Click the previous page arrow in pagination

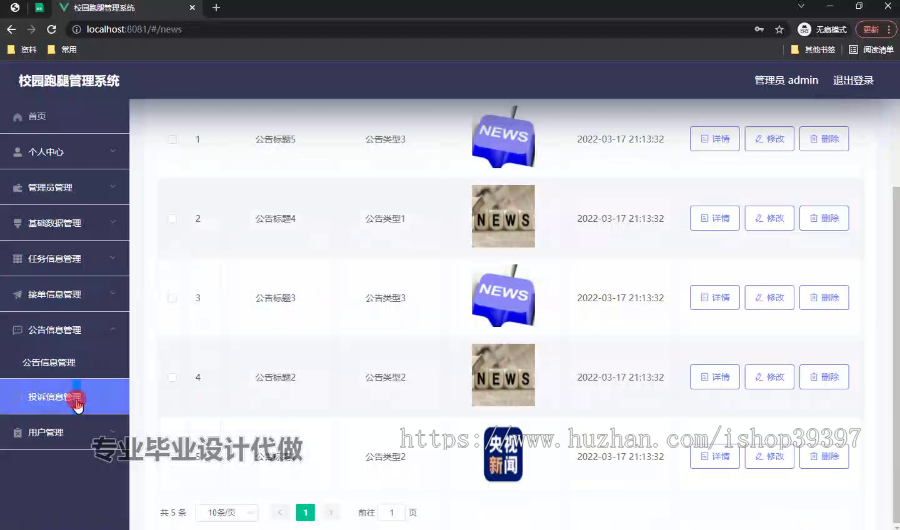click(x=280, y=512)
